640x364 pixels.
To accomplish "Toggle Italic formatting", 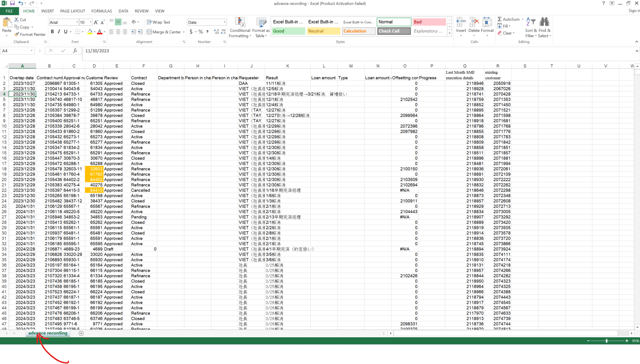I will [59, 32].
